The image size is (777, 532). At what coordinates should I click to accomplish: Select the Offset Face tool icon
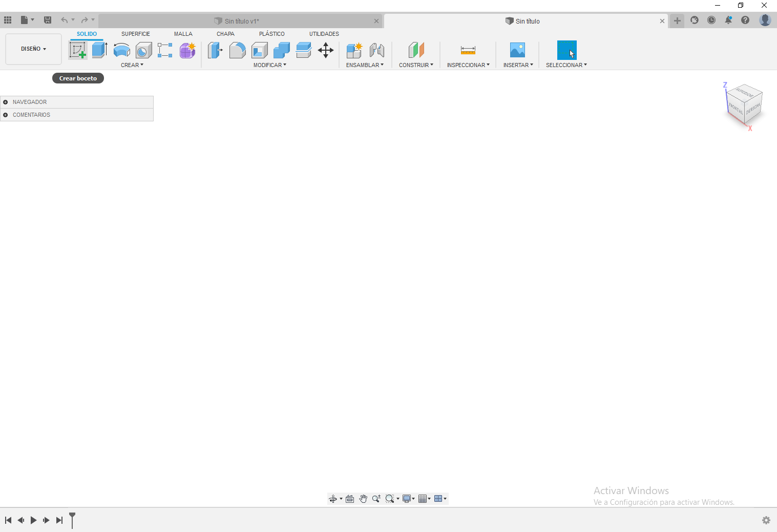(304, 50)
